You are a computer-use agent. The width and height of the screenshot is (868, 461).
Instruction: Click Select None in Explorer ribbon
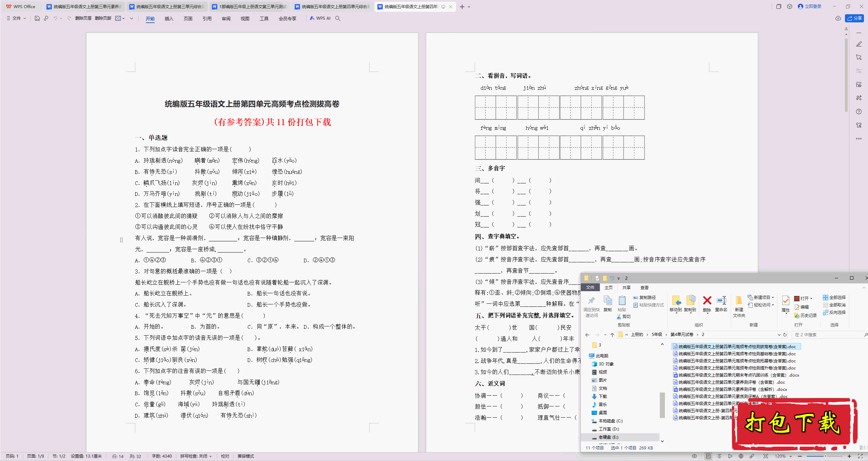tap(834, 305)
